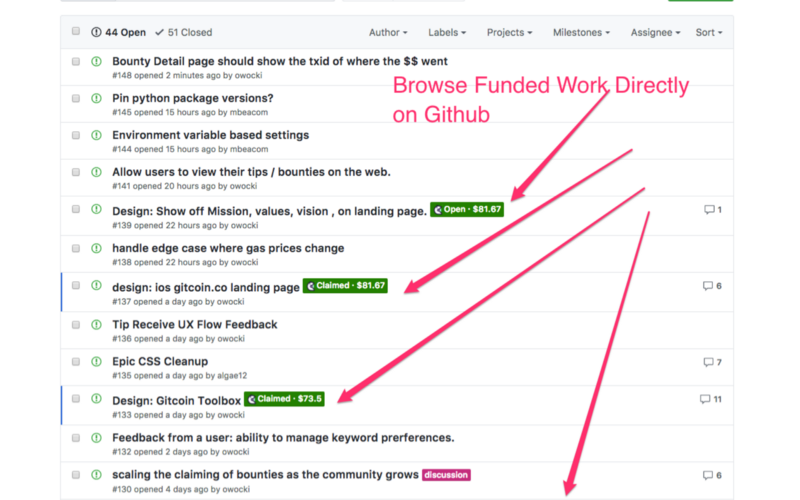Switch to the 51 Closed issues

pyautogui.click(x=184, y=32)
